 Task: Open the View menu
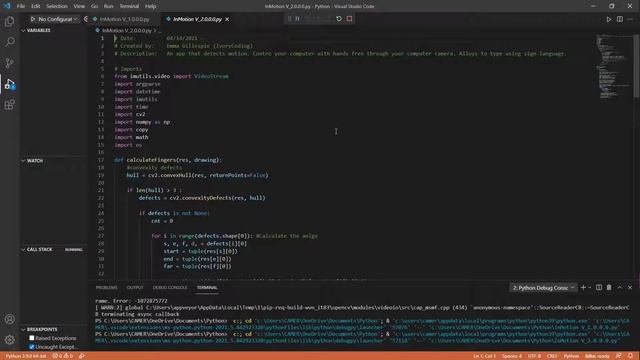tap(79, 6)
